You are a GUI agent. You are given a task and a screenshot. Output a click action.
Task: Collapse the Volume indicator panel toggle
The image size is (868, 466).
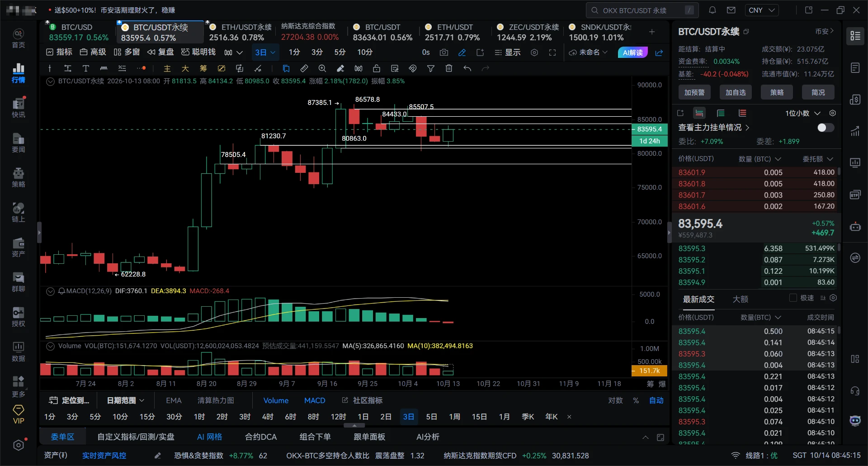coord(50,346)
